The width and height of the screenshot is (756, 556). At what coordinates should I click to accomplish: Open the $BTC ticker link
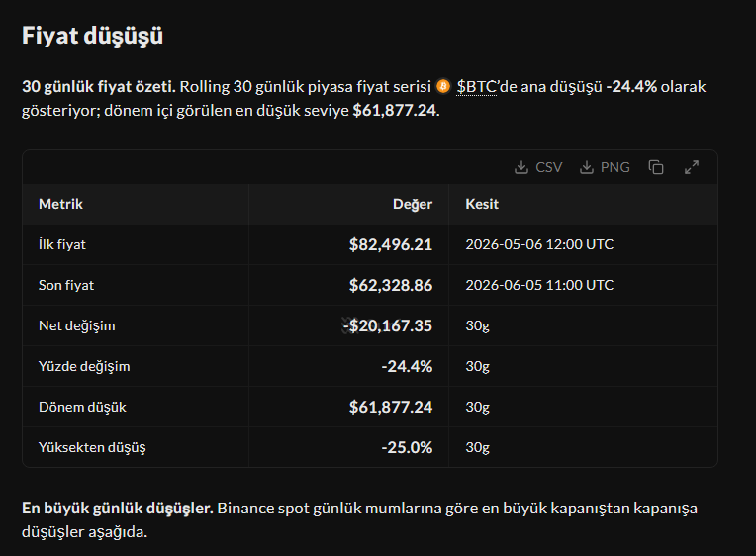476,87
